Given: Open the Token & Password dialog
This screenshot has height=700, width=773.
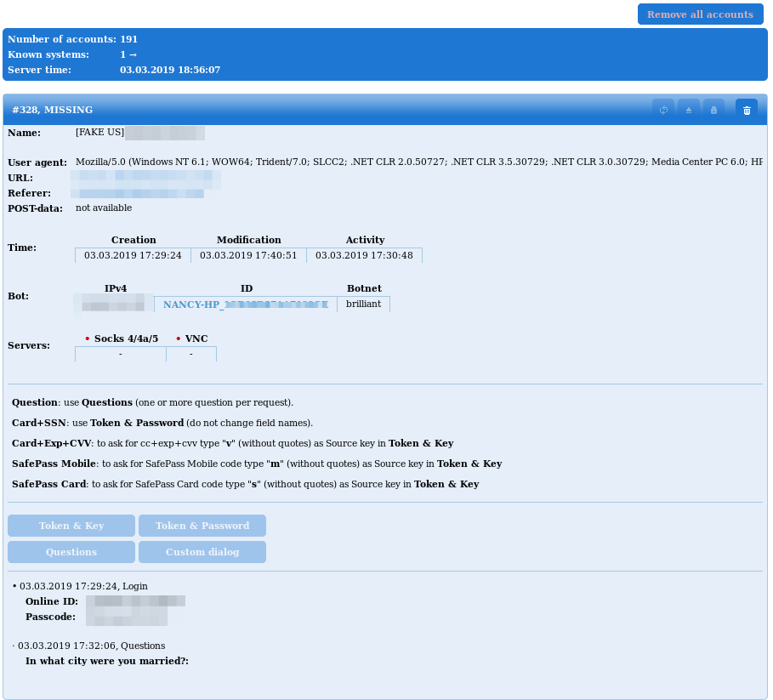Looking at the screenshot, I should coord(202,525).
